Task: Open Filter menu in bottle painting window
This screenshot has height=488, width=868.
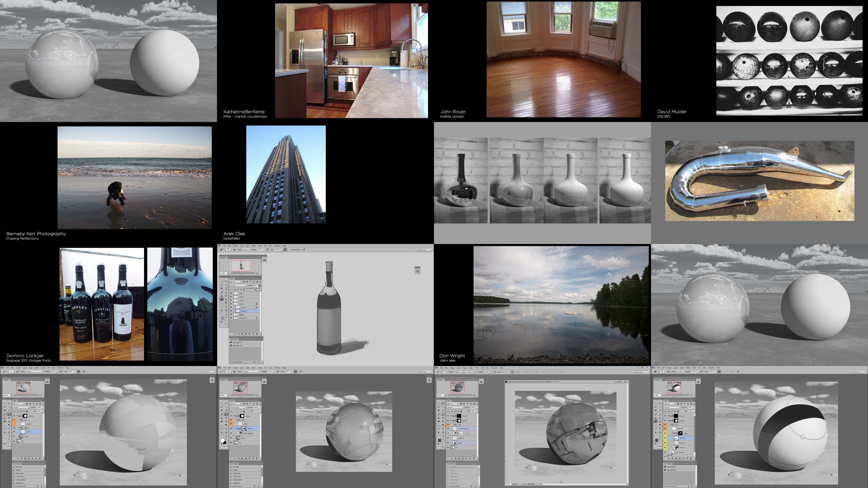Action: click(260, 246)
